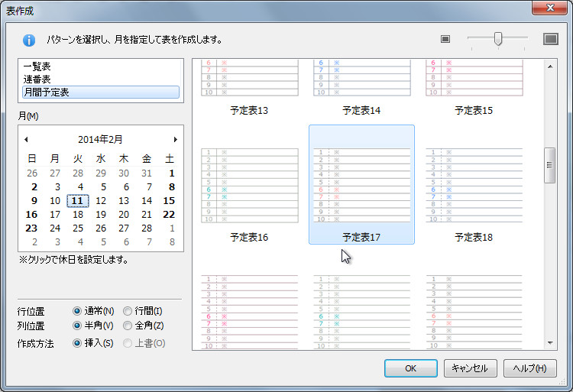
Task: Select the 全角(Z) column position option
Action: click(x=144, y=326)
